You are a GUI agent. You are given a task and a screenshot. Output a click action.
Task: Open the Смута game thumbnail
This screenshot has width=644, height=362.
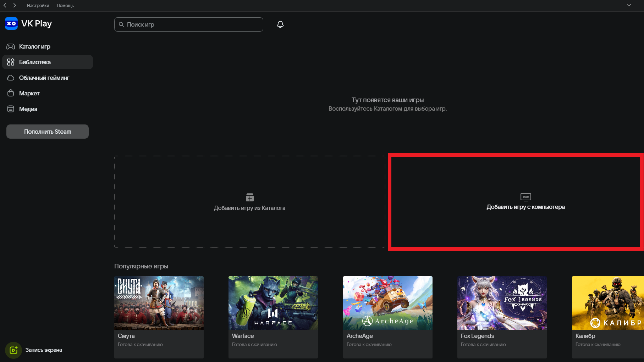click(159, 303)
